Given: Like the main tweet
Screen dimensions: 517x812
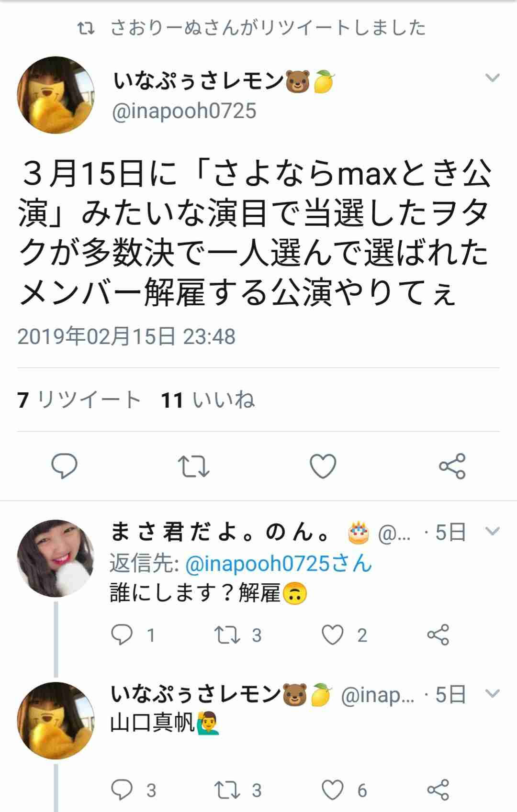Looking at the screenshot, I should [323, 466].
